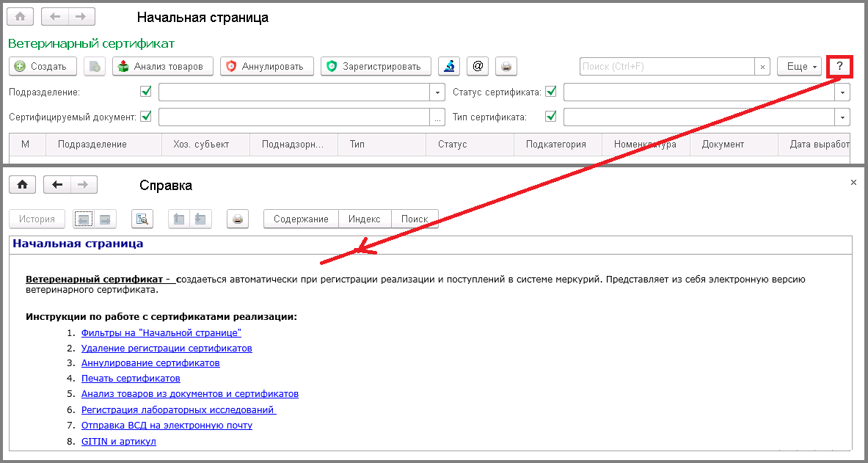
Task: Click the Создать button
Action: pos(43,67)
